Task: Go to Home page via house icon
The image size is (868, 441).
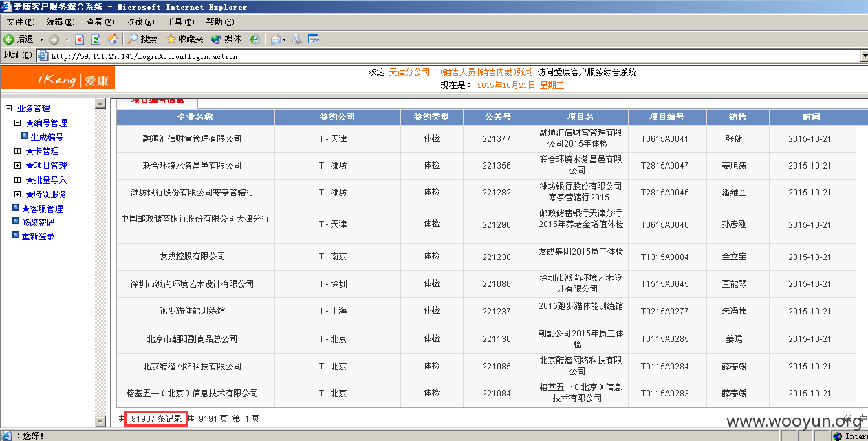Action: (113, 39)
